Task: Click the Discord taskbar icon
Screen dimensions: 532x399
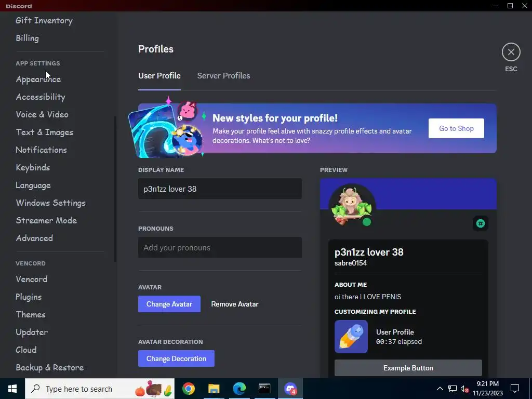Action: 290,389
